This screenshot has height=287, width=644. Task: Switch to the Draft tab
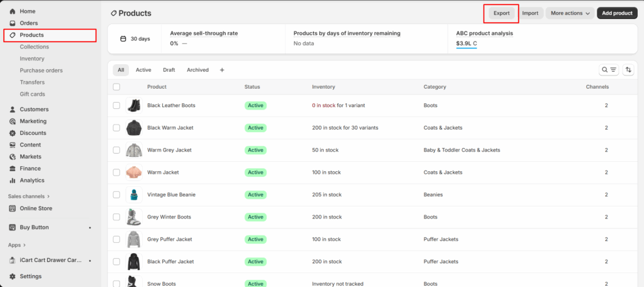pyautogui.click(x=169, y=70)
